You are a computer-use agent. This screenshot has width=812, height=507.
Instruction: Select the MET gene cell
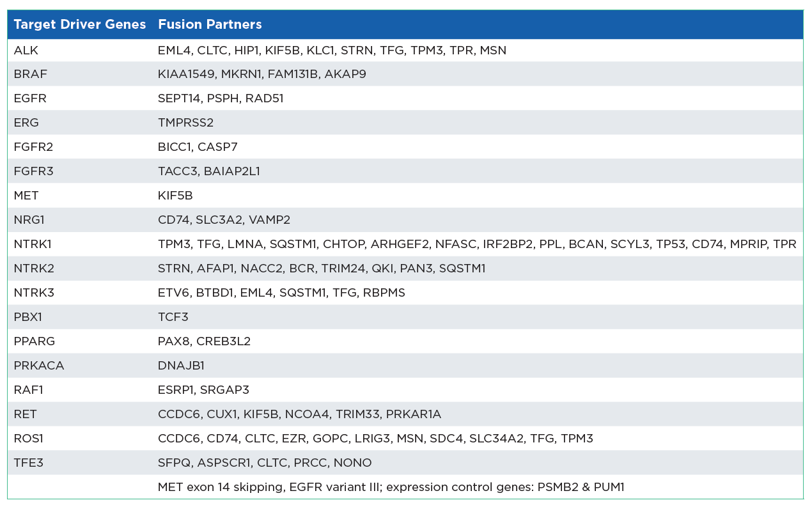tap(26, 196)
